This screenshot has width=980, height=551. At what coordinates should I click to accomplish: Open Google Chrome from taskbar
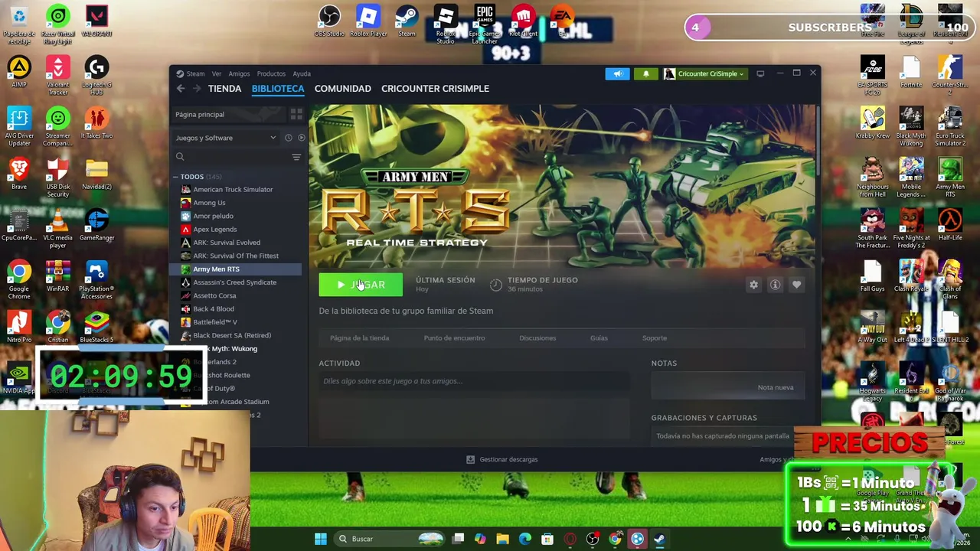coord(615,539)
